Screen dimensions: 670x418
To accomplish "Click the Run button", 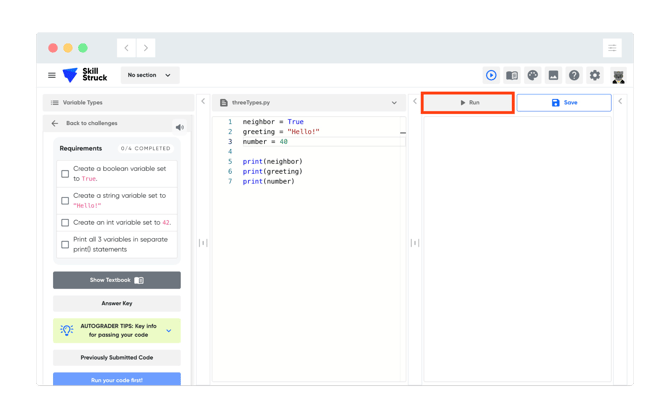I will [x=468, y=103].
